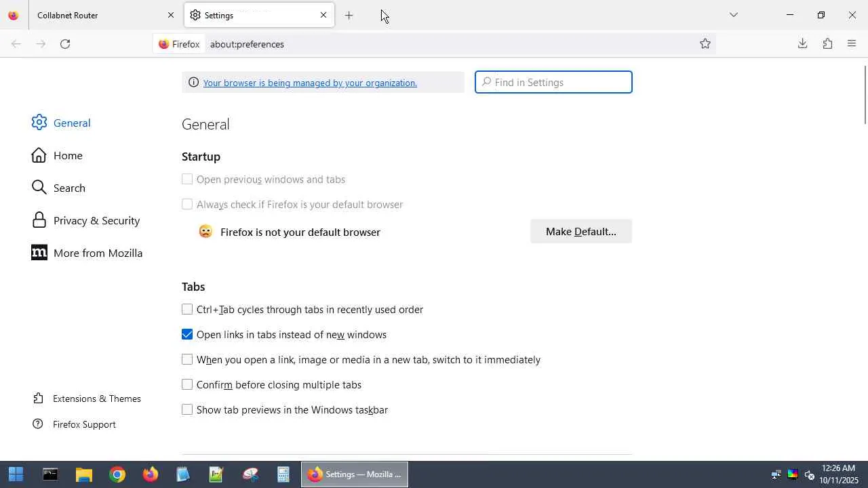Screen dimensions: 868x488
Task: Bookmark this page with star icon
Action: pos(705,44)
